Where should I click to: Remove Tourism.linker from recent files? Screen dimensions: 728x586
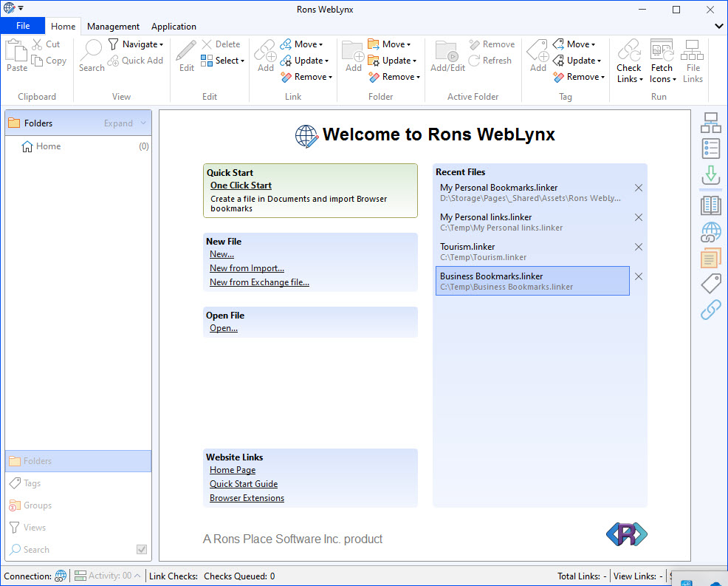coord(639,247)
